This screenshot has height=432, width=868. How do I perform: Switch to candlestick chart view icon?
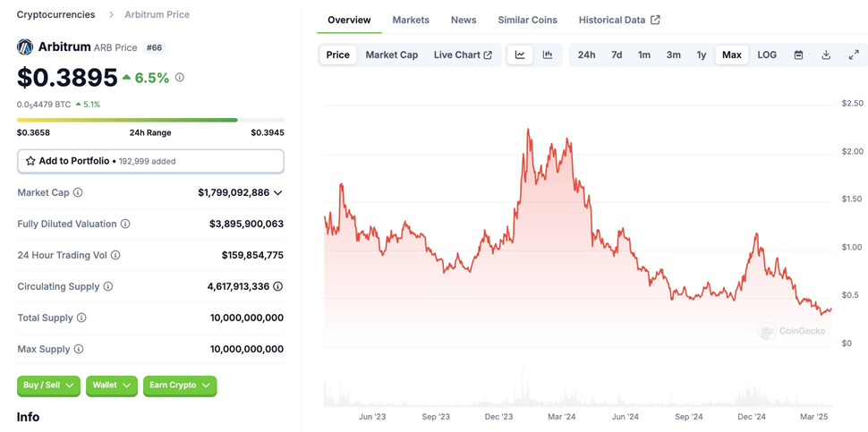(x=548, y=55)
